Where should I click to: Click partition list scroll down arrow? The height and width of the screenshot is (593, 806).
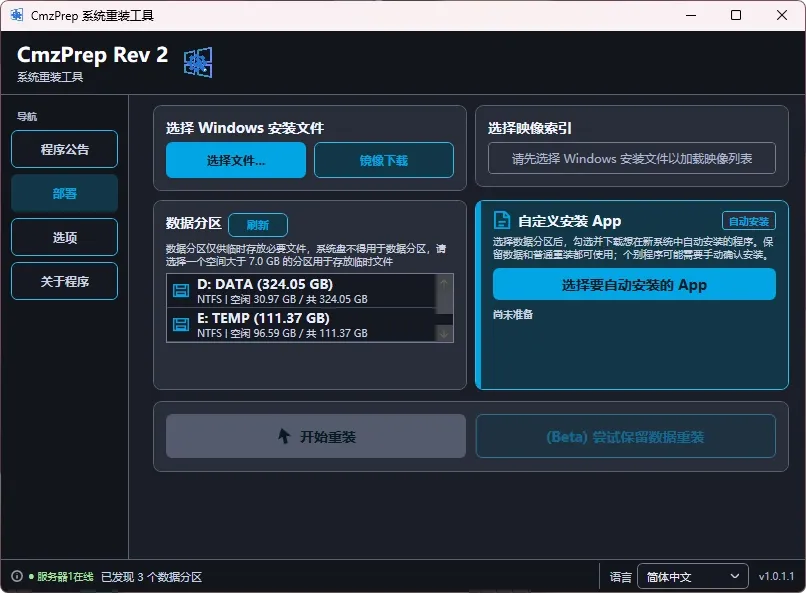444,334
